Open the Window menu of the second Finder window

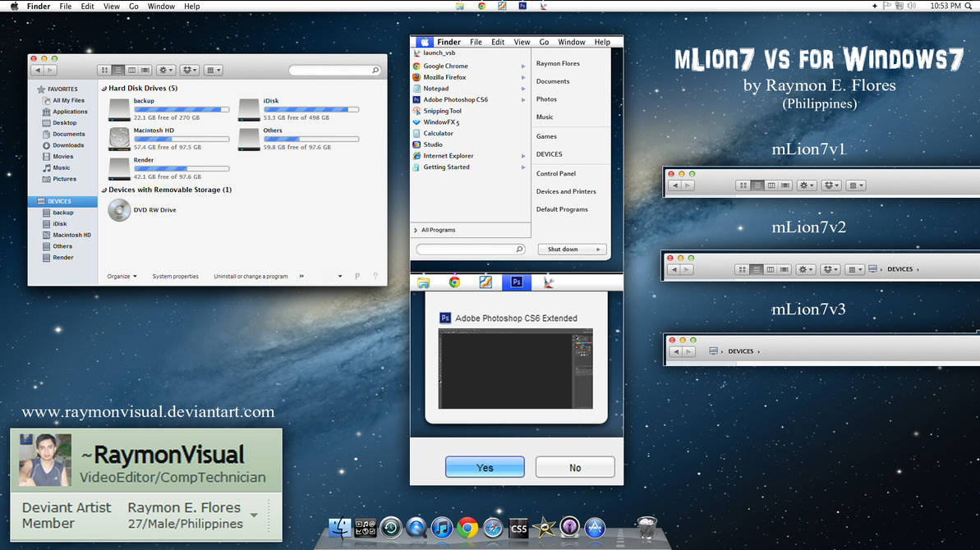pyautogui.click(x=572, y=41)
